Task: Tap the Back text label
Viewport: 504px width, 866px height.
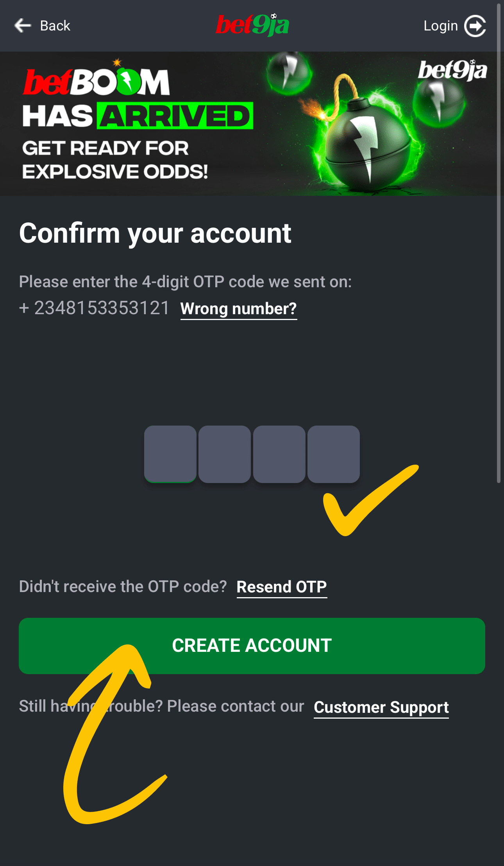Action: [55, 26]
